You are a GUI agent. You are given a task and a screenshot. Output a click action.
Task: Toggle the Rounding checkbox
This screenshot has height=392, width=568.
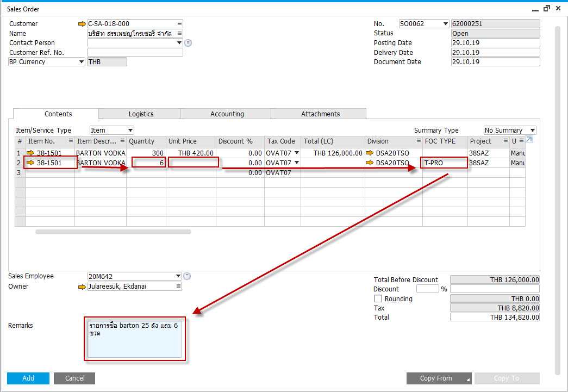[x=378, y=298]
